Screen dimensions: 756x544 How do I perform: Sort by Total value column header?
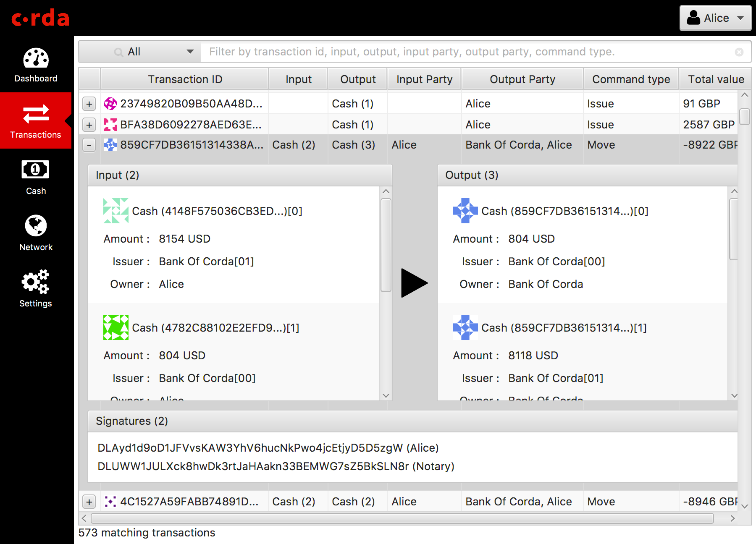tap(716, 79)
